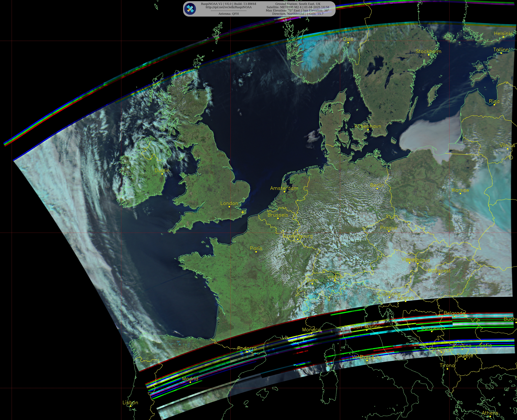Click the Brussels city label
This screenshot has height=420, width=517.
(x=278, y=215)
